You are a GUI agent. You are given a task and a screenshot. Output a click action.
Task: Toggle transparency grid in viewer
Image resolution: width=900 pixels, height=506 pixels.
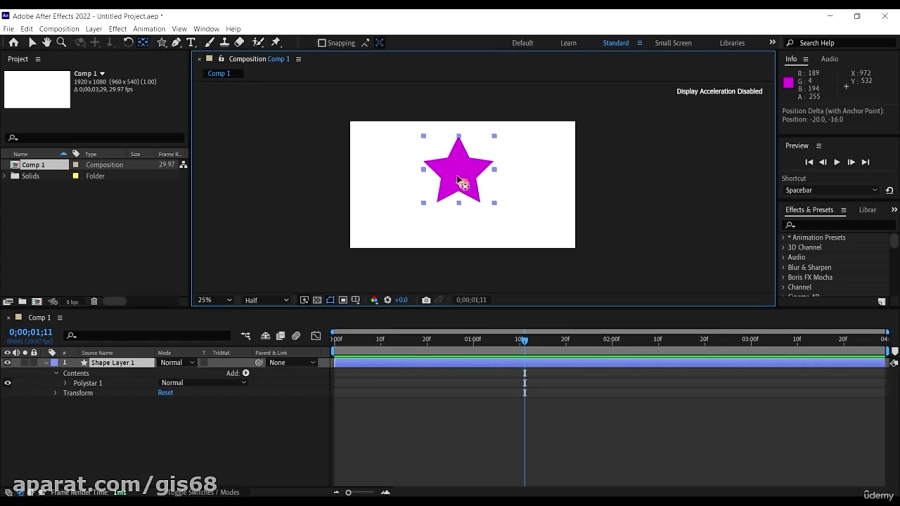click(x=317, y=300)
